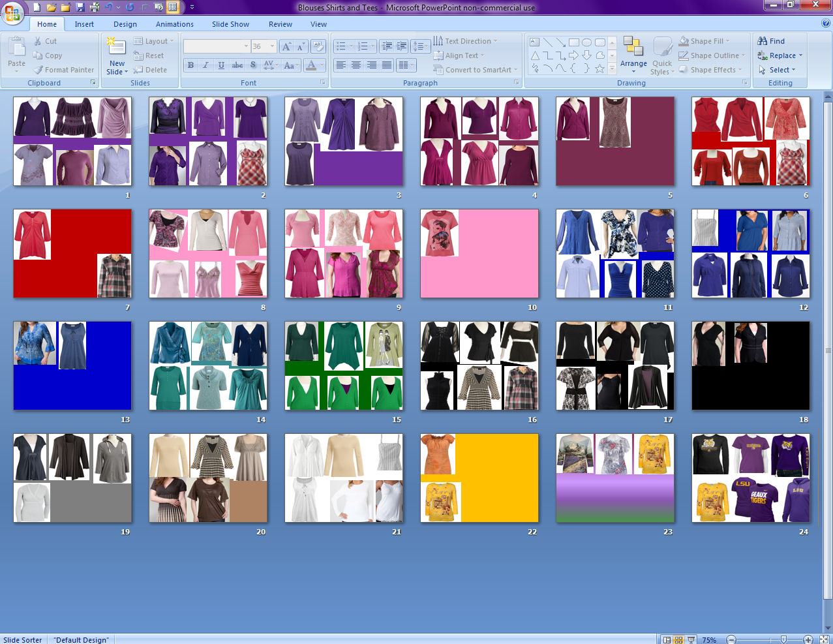
Task: Click Fit slide to window icon
Action: tap(823, 639)
